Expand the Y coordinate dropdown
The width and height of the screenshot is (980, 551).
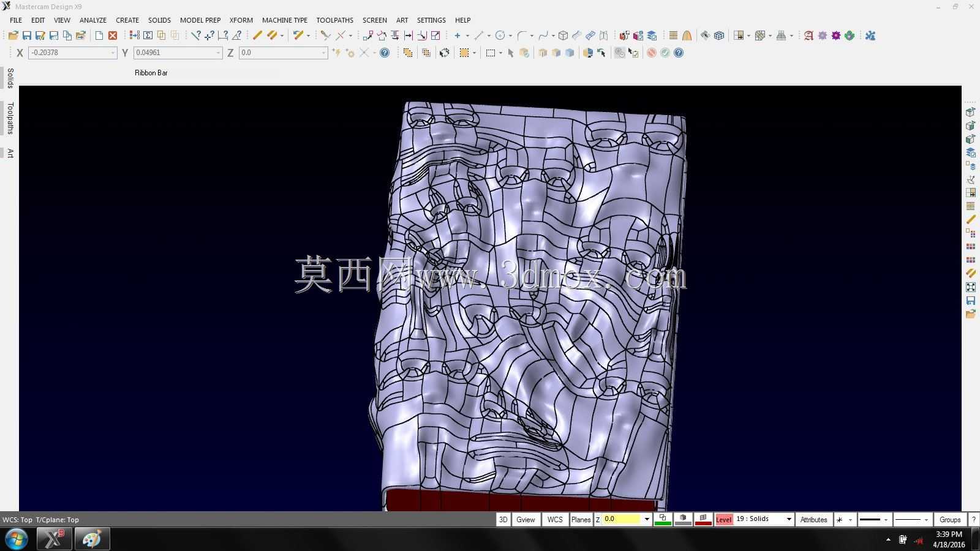[x=218, y=53]
